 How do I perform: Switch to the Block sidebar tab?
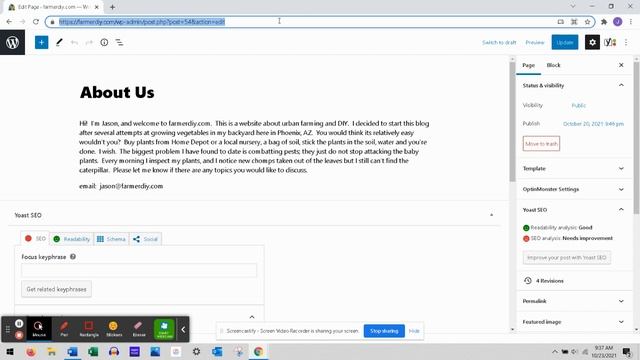pyautogui.click(x=553, y=65)
